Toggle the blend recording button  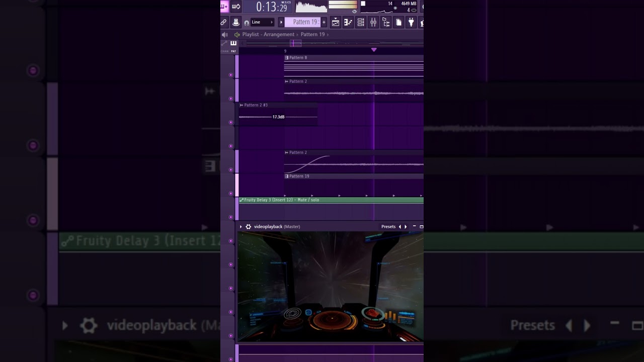click(224, 7)
